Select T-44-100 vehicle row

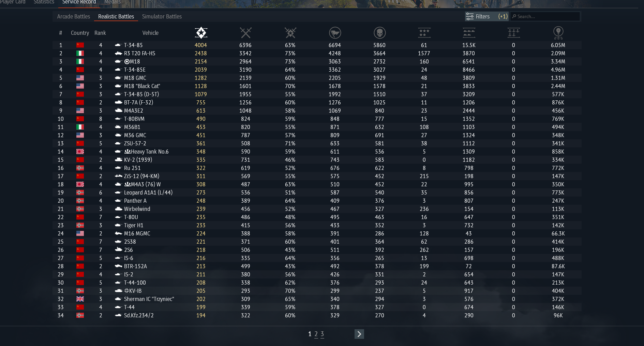pyautogui.click(x=317, y=283)
